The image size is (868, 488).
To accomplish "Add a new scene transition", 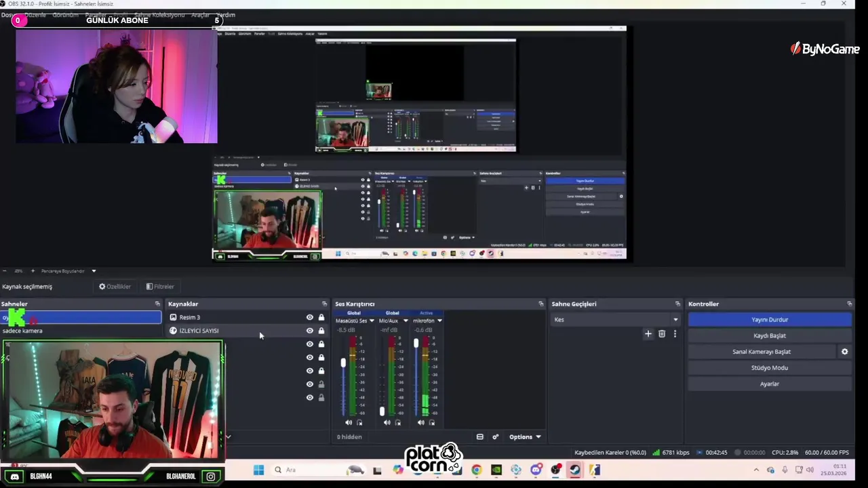I will [x=648, y=334].
